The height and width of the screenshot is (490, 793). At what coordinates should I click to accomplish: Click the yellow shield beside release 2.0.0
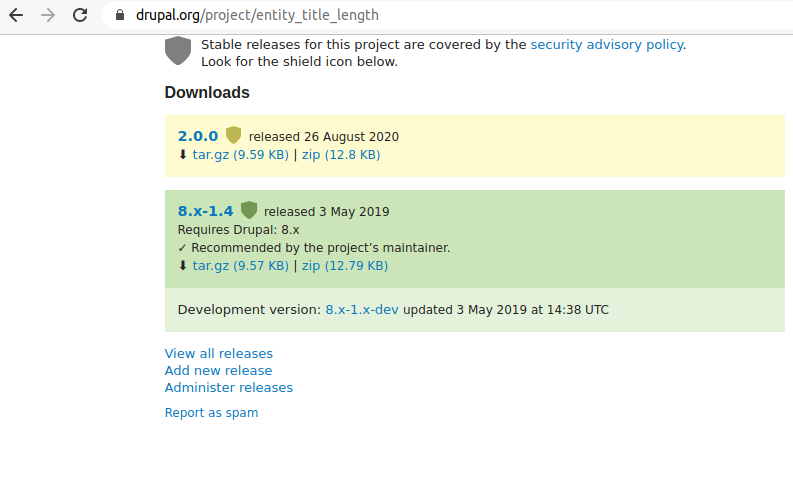click(233, 135)
